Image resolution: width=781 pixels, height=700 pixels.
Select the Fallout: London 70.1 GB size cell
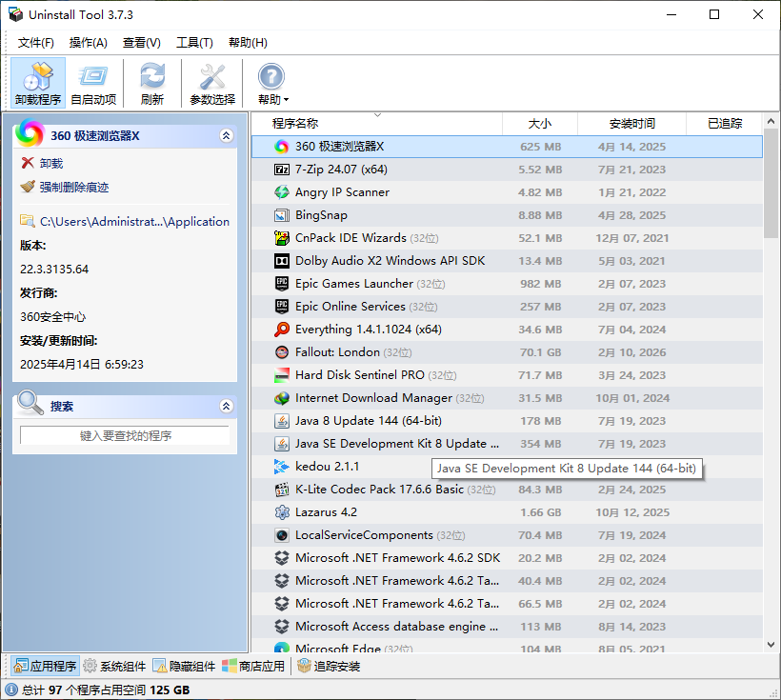pos(540,352)
